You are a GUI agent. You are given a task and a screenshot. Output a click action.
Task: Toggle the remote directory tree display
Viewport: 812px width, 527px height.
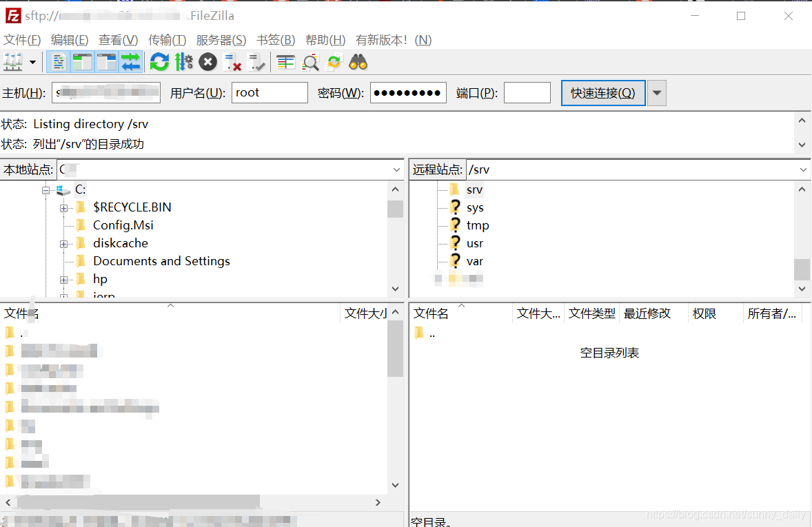pos(107,63)
